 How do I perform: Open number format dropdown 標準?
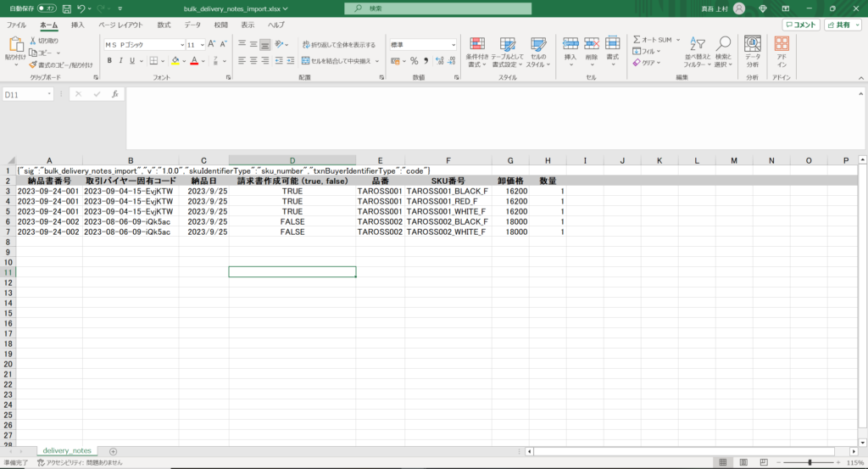453,45
